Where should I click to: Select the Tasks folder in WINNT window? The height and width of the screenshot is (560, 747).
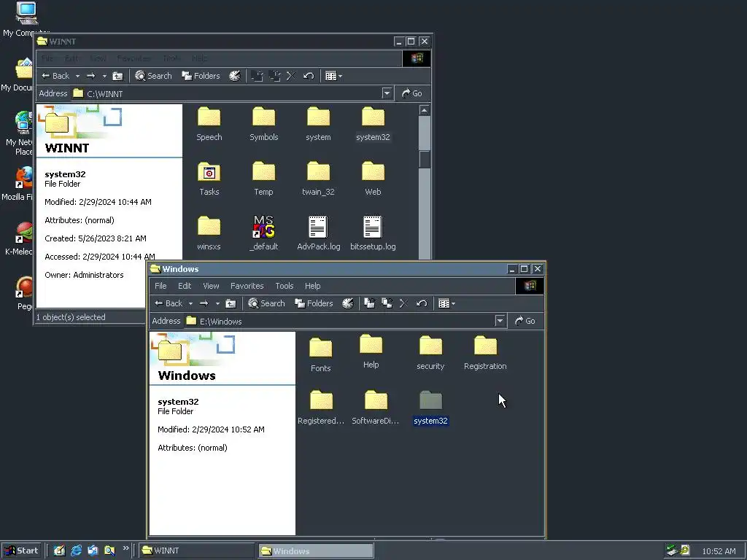point(209,179)
